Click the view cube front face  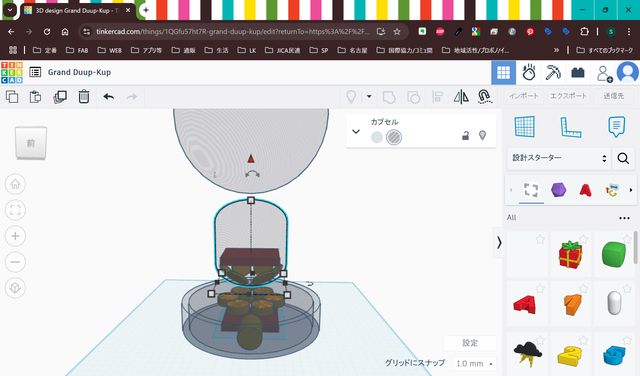click(31, 143)
